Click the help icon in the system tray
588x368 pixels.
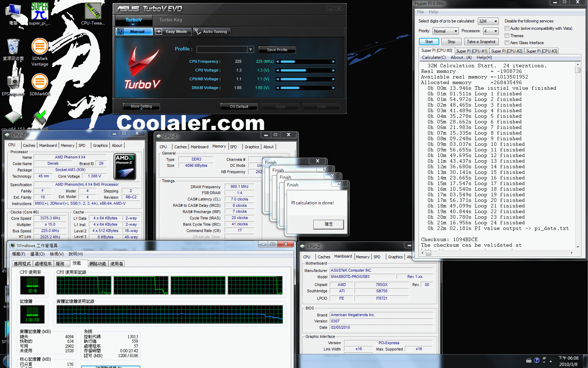(x=537, y=360)
